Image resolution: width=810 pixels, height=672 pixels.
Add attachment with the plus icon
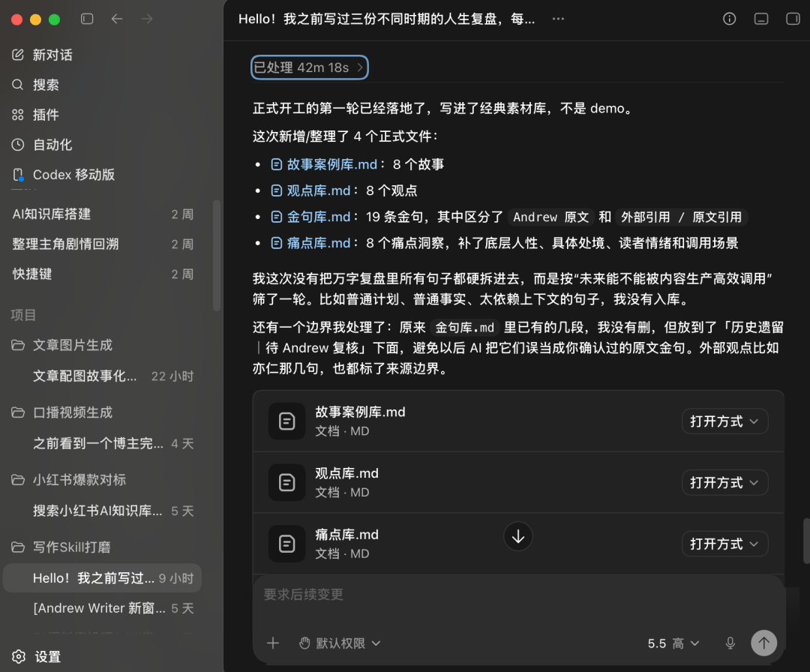point(273,643)
